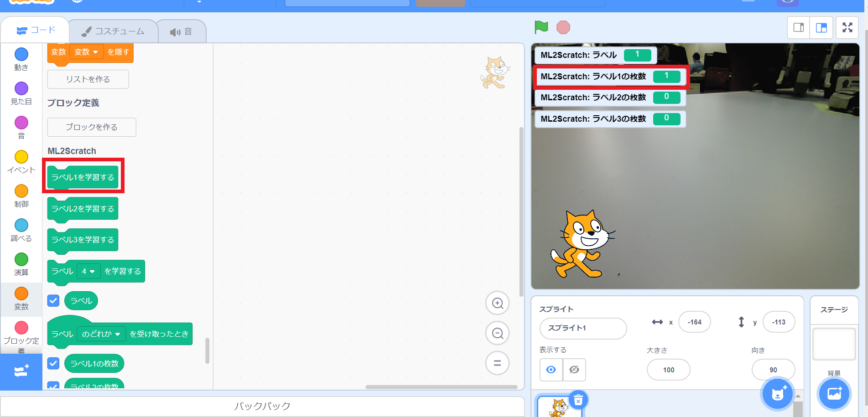Screen dimensions: 868x417
Task: Select the 変数 (Variables) category
Action: coord(21,299)
